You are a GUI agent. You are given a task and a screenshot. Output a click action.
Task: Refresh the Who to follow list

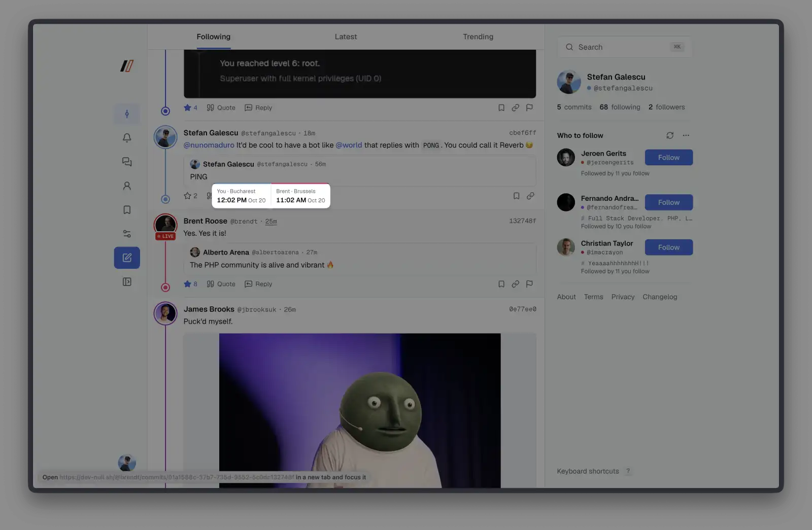point(670,135)
